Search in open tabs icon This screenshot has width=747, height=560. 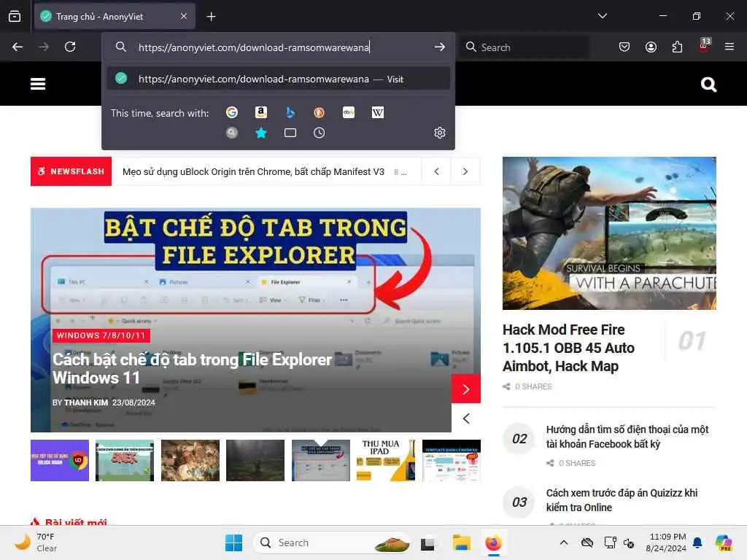(290, 133)
